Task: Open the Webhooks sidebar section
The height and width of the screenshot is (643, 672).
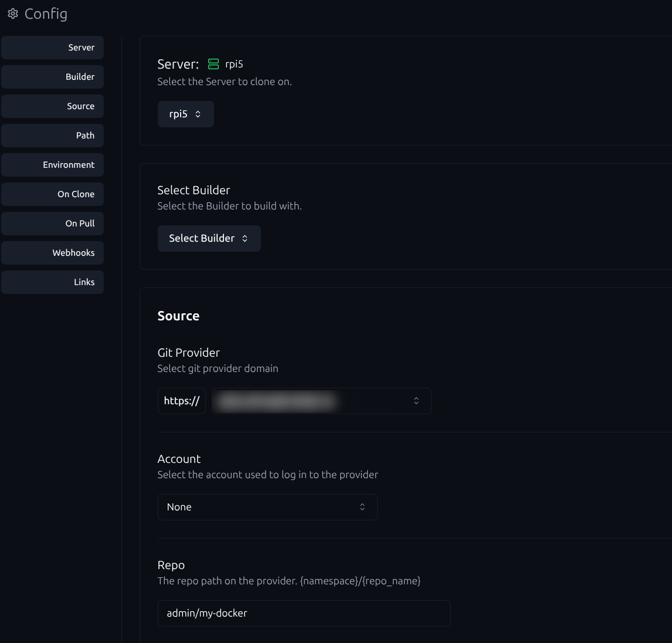Action: point(53,253)
